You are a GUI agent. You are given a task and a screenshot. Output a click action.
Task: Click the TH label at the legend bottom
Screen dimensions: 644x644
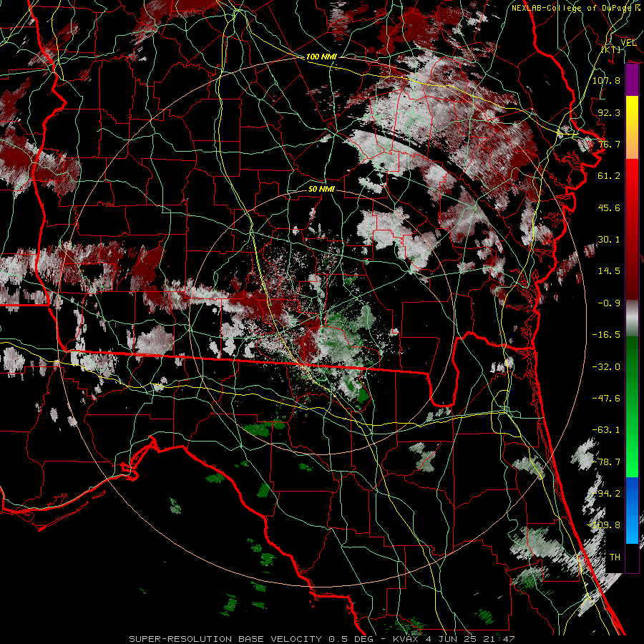coord(615,557)
